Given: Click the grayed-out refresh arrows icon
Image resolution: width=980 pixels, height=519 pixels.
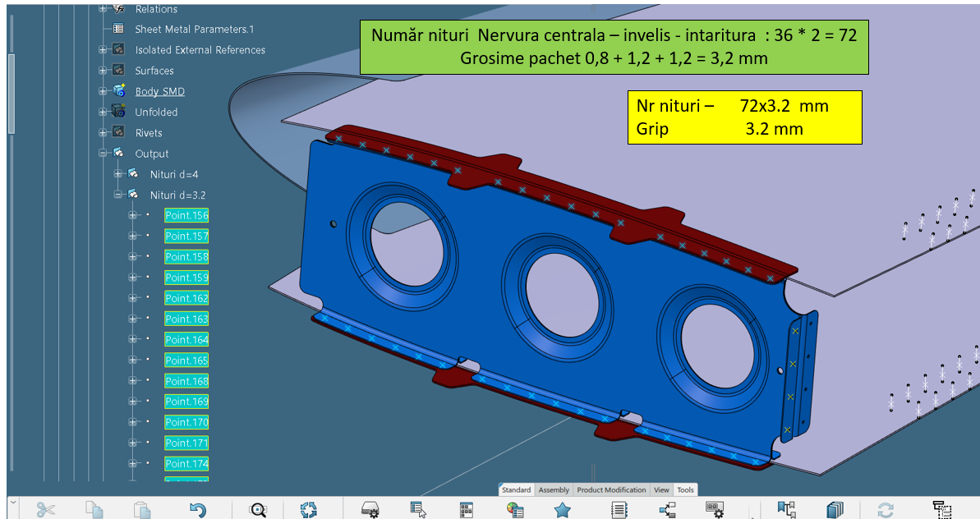Looking at the screenshot, I should (x=886, y=510).
